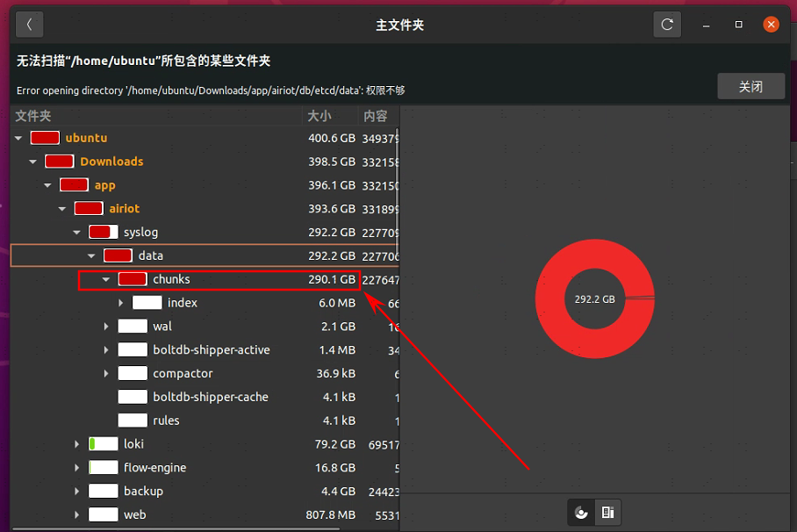Click the red usage bar beside syslog
Screen dimensions: 797x532
coord(104,233)
